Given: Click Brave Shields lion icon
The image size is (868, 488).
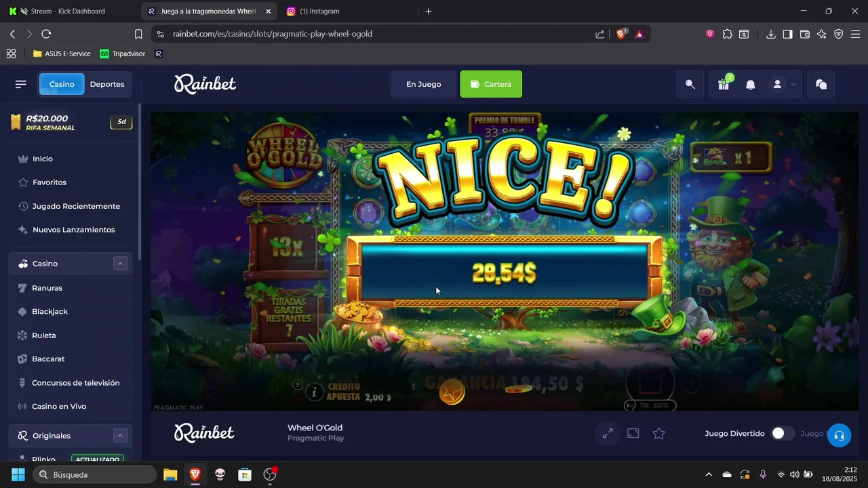Looking at the screenshot, I should (x=620, y=34).
